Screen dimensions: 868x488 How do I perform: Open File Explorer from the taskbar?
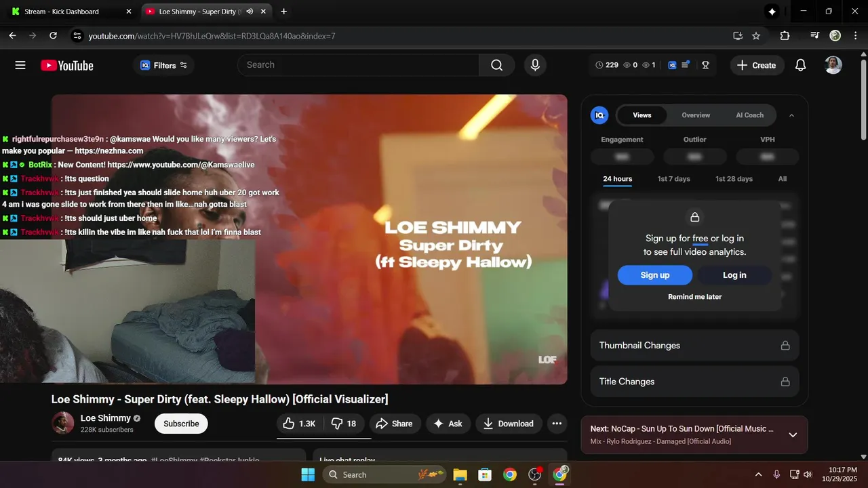tap(460, 474)
